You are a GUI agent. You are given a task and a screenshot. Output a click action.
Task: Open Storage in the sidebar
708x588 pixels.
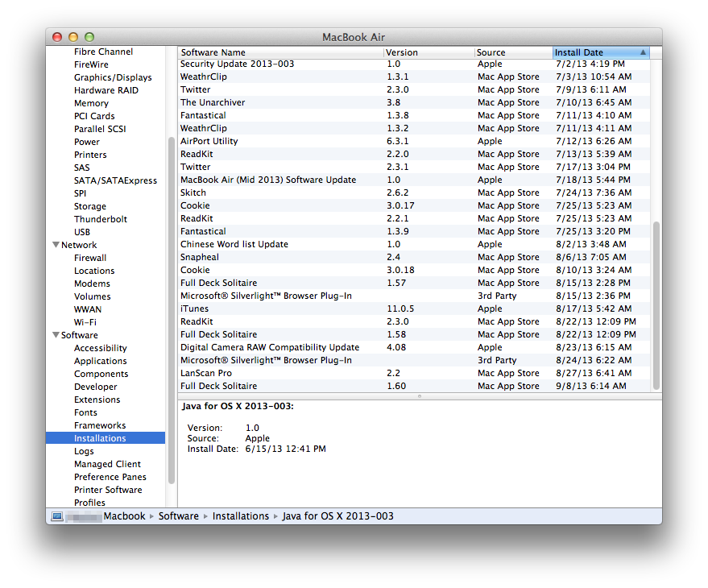tap(90, 206)
